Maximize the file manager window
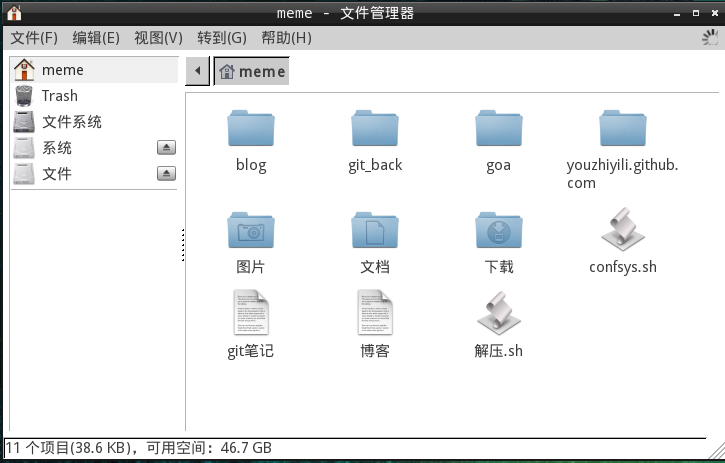 [x=696, y=13]
